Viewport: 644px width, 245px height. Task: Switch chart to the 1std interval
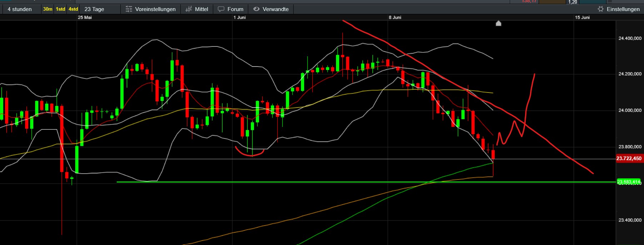(x=60, y=9)
